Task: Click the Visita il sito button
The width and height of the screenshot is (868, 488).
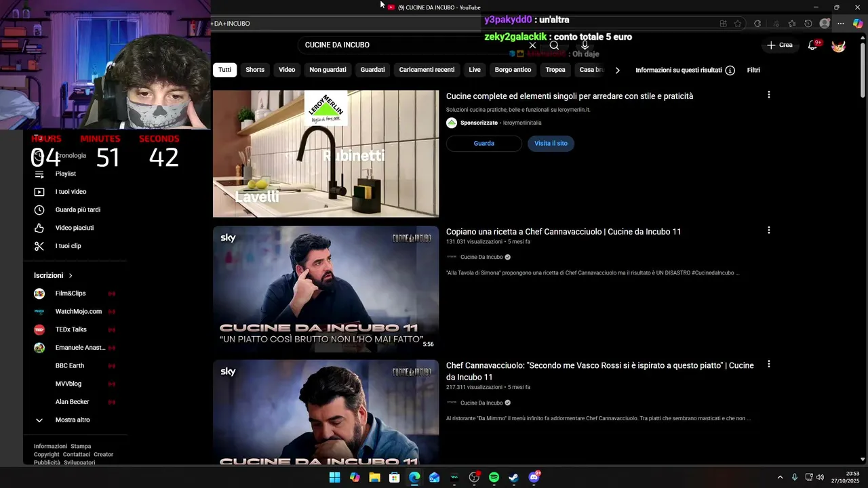Action: (551, 144)
